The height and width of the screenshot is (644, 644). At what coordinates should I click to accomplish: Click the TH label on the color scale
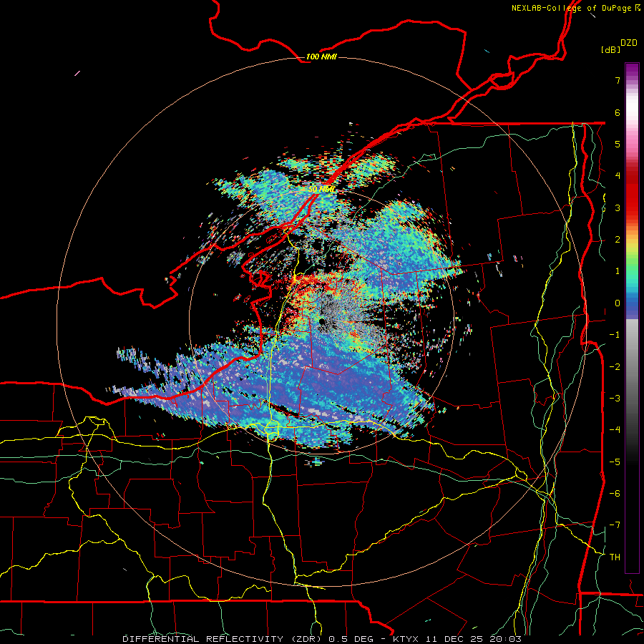615,557
